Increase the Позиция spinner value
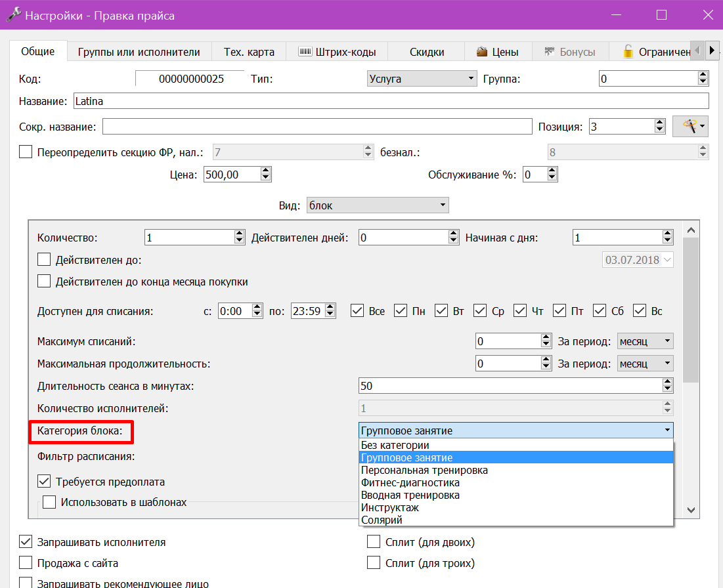Screen dimensions: 723x588 click(659, 123)
